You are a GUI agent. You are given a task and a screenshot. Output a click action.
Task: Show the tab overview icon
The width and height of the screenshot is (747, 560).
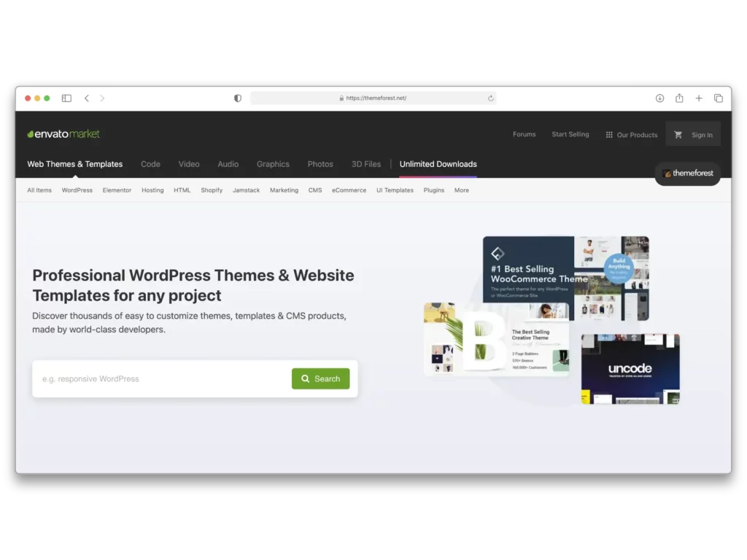point(719,98)
